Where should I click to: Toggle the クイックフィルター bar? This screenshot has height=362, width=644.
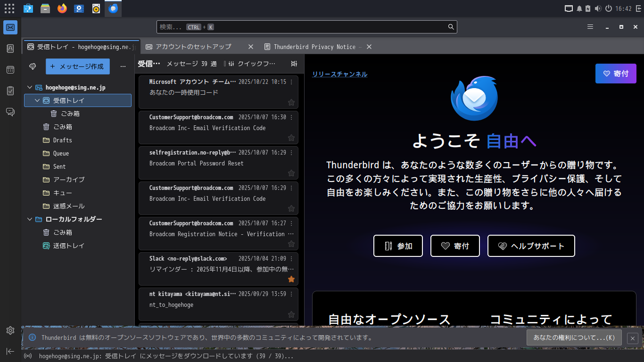[250, 64]
